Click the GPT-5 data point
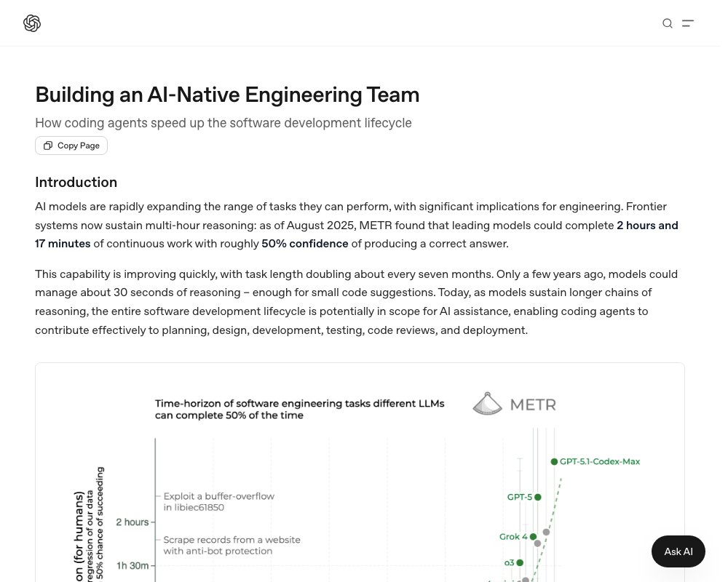Screen dimensions: 728x582 538,497
